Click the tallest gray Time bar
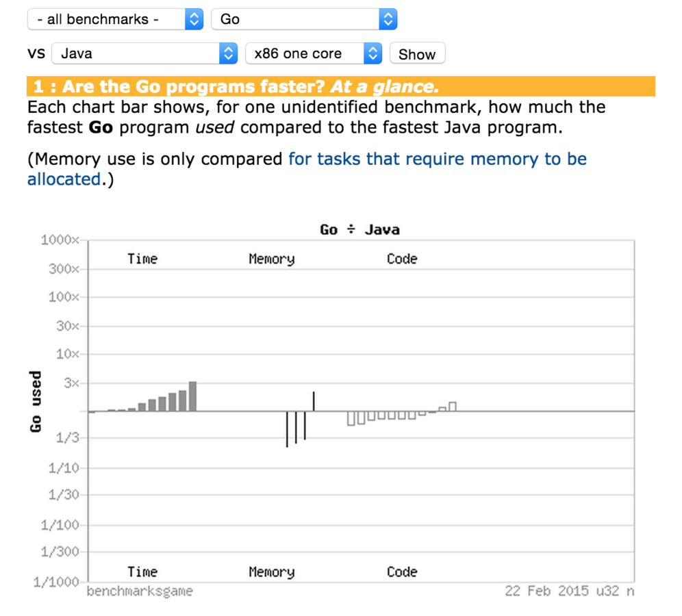Viewport: 682px width, 616px height. [x=192, y=396]
